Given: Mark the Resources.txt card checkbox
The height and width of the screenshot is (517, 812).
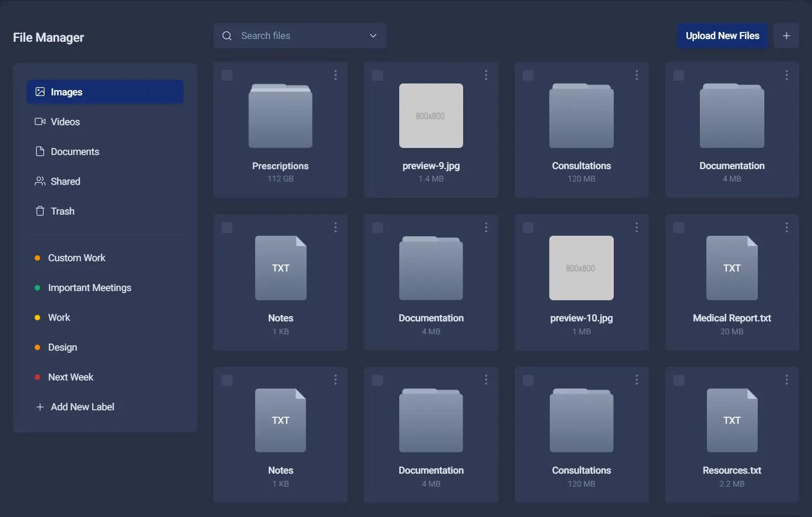Looking at the screenshot, I should (x=678, y=380).
